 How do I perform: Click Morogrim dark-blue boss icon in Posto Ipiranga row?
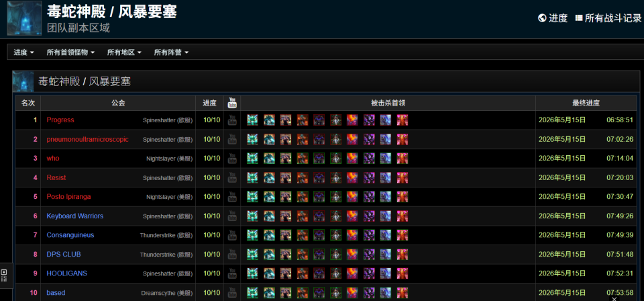pos(319,197)
